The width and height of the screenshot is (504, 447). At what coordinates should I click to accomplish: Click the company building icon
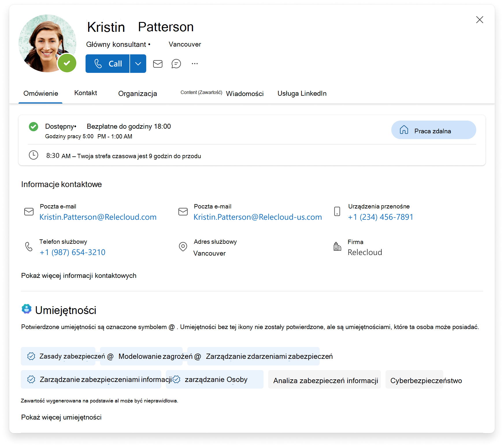point(337,247)
